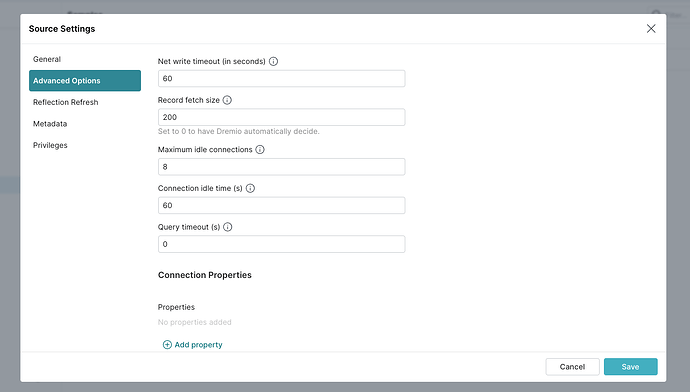The height and width of the screenshot is (392, 690).
Task: Focus the Query timeout input field
Action: (282, 244)
